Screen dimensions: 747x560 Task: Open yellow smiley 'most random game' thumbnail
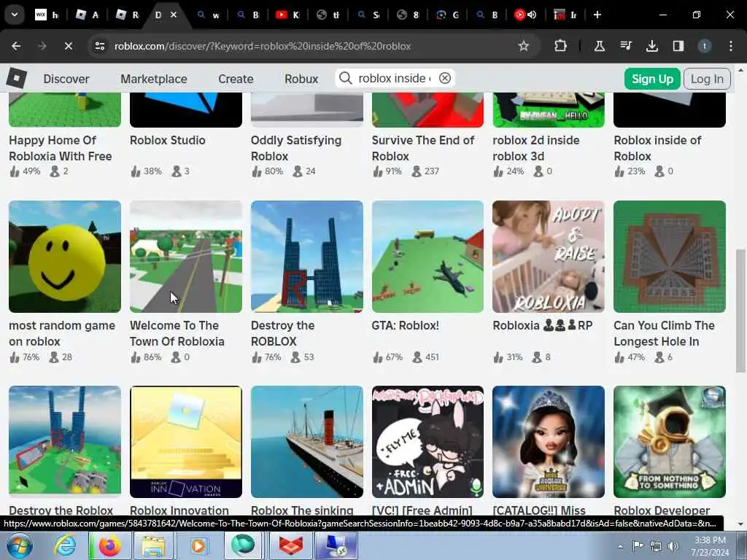[65, 256]
